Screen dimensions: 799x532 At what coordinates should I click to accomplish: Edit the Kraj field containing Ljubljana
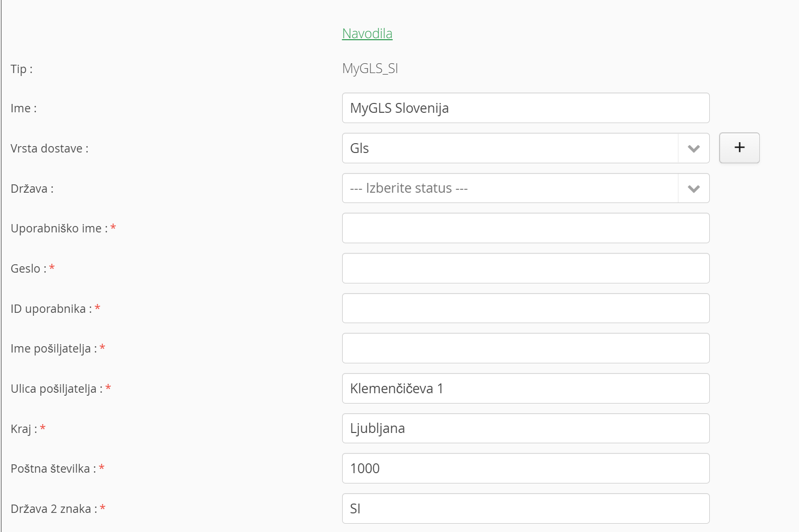click(525, 429)
